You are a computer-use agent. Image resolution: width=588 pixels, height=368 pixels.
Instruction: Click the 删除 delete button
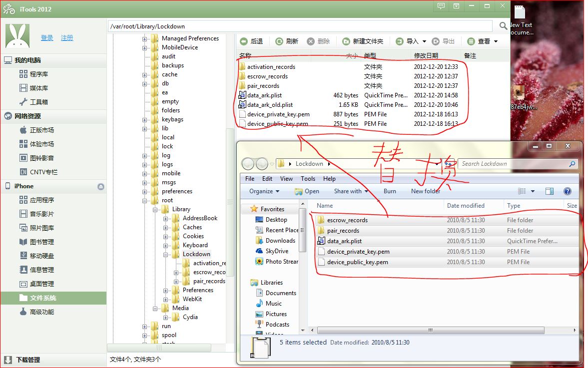[x=319, y=41]
